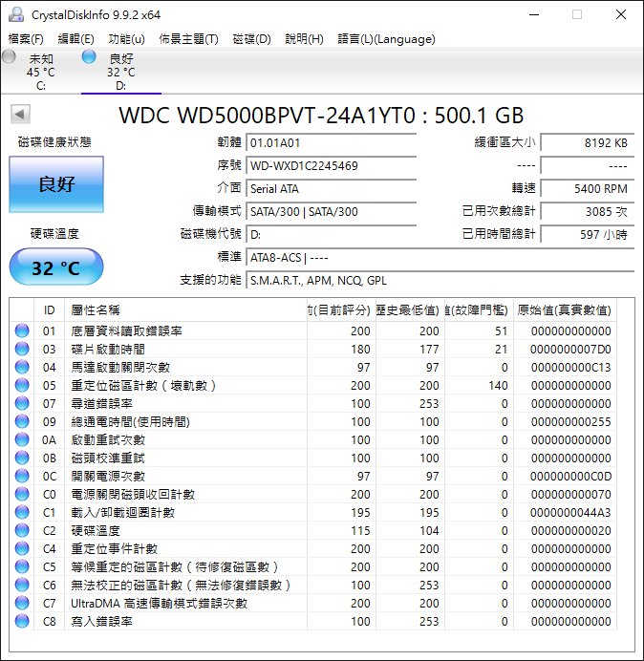This screenshot has width=644, height=661.
Task: Click the features field S.M.A.R.T., APM, NCQ, GPL
Action: click(x=440, y=280)
